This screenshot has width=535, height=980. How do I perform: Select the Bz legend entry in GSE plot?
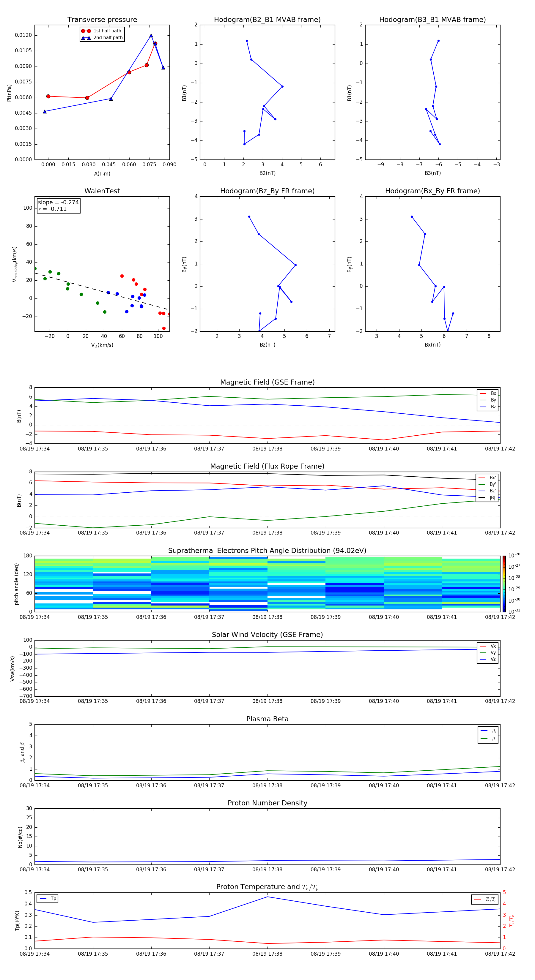pyautogui.click(x=488, y=407)
